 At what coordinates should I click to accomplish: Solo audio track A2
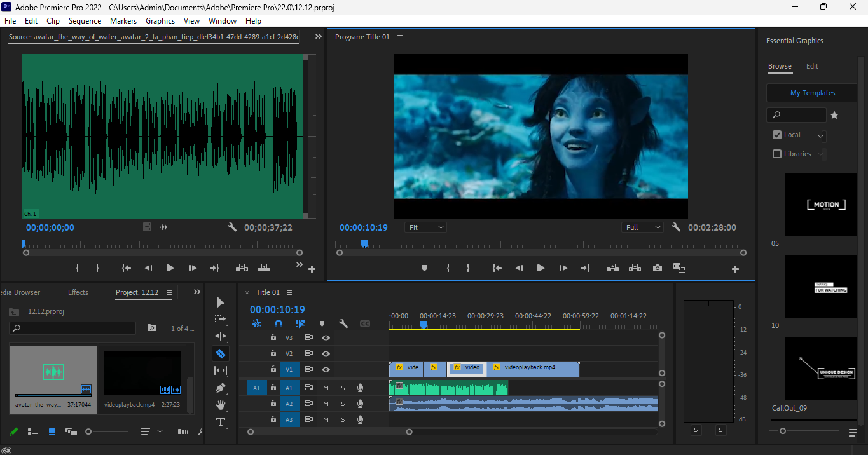[343, 404]
